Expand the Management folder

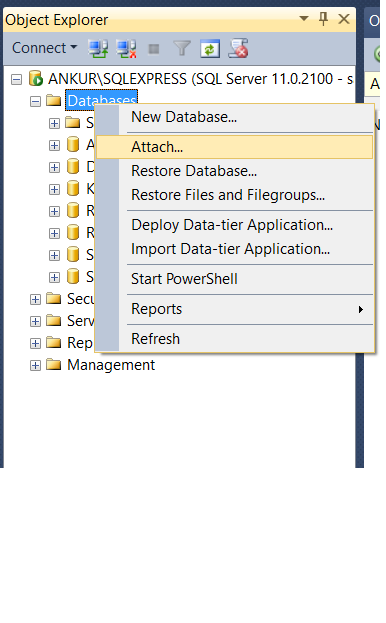pyautogui.click(x=35, y=365)
